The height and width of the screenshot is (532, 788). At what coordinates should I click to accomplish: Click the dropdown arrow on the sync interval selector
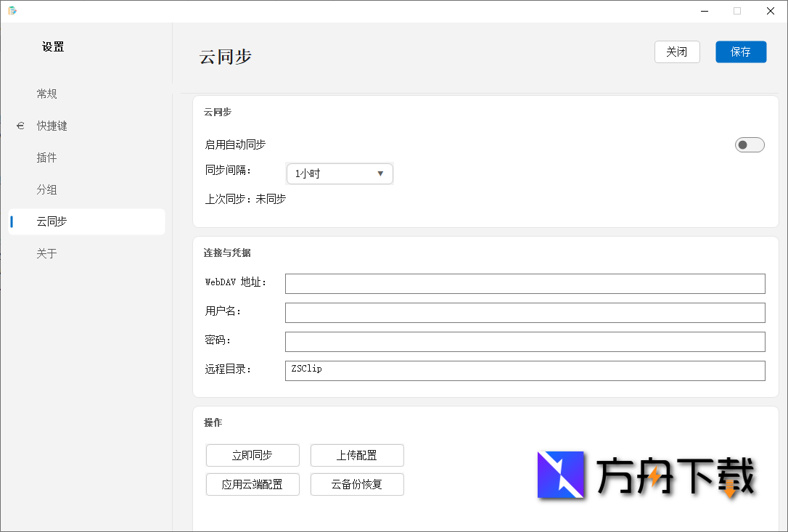click(380, 173)
